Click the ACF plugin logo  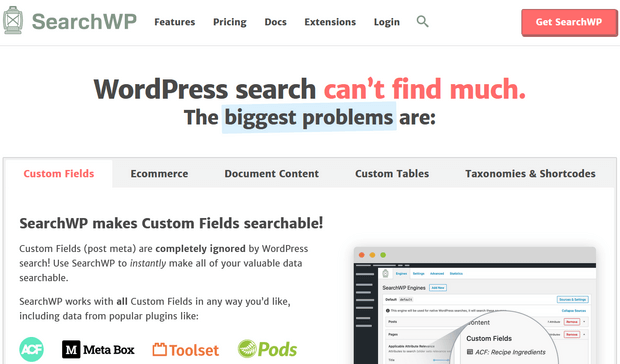point(31,349)
